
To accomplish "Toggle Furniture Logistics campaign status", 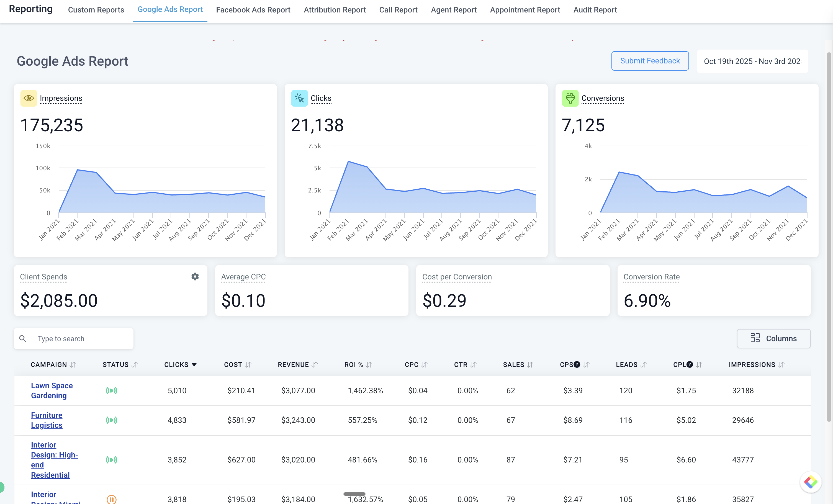I will 112,420.
